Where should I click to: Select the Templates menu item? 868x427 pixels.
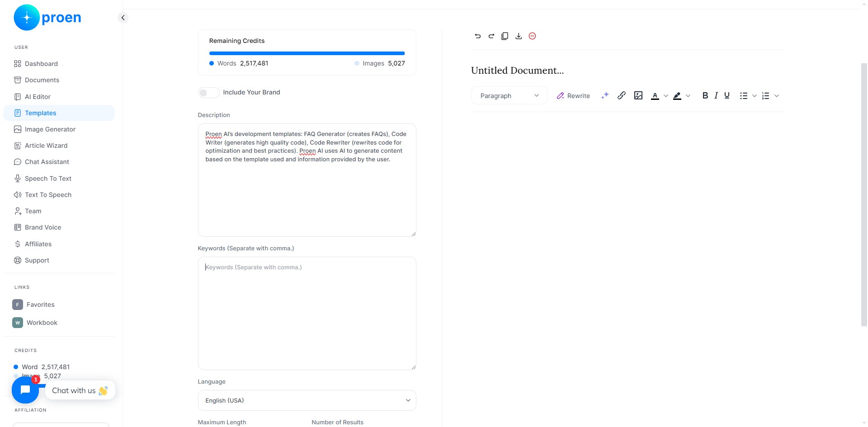59,113
